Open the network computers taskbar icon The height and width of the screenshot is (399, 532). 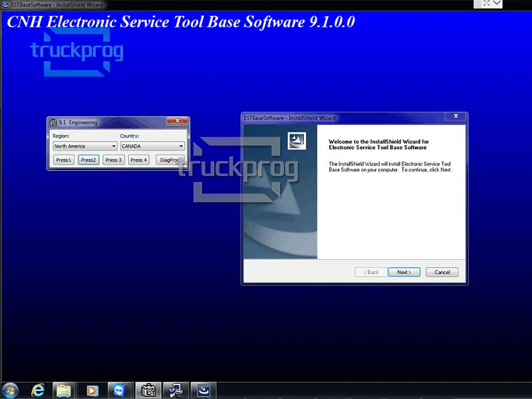point(176,390)
